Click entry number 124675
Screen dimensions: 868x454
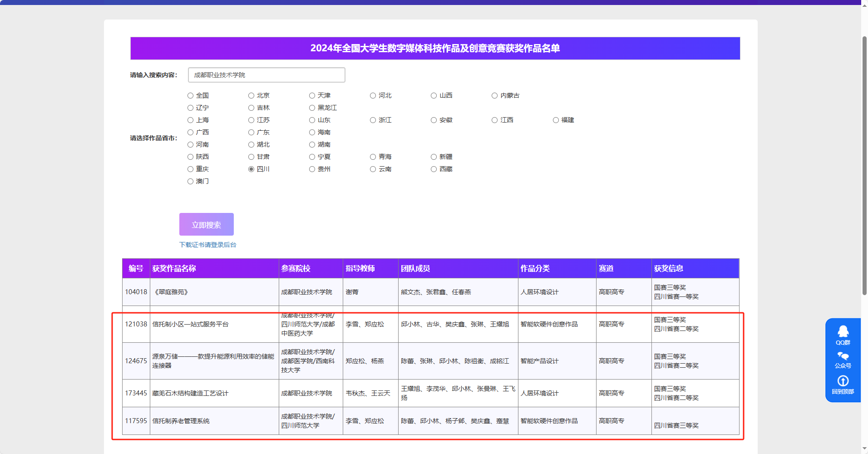pyautogui.click(x=136, y=361)
